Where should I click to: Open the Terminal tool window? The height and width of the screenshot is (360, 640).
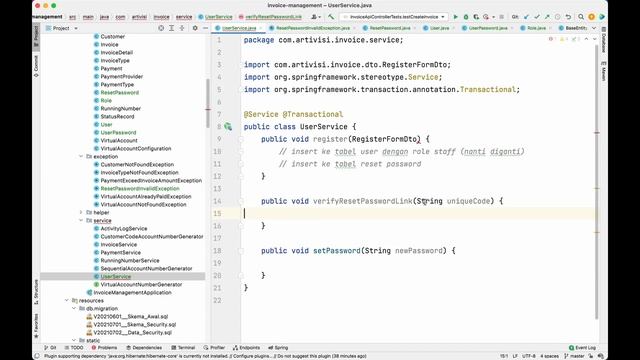[x=183, y=348]
